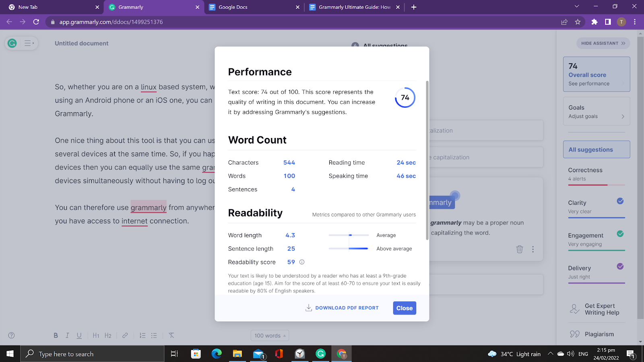Click the Get Expert Writing Help icon
Viewport: 644px width, 362px height.
574,309
